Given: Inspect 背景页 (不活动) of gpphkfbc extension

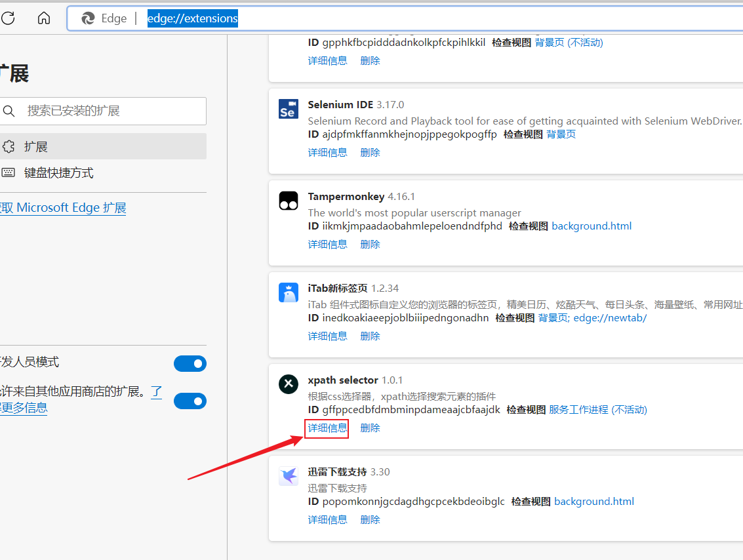Looking at the screenshot, I should (569, 43).
